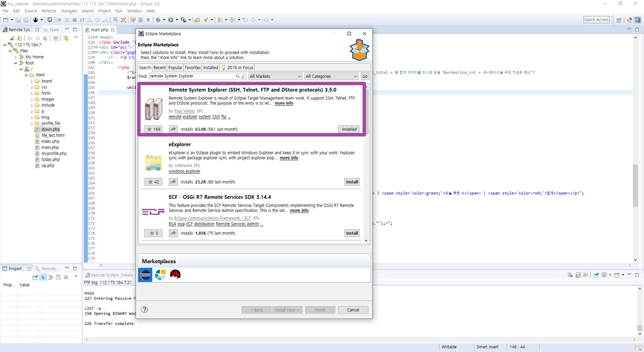Click the Open Perspective icon near Quick Access

tap(619, 20)
